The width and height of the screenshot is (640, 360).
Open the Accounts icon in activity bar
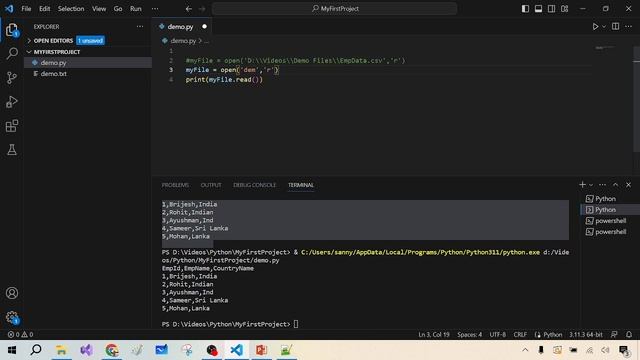[12, 293]
